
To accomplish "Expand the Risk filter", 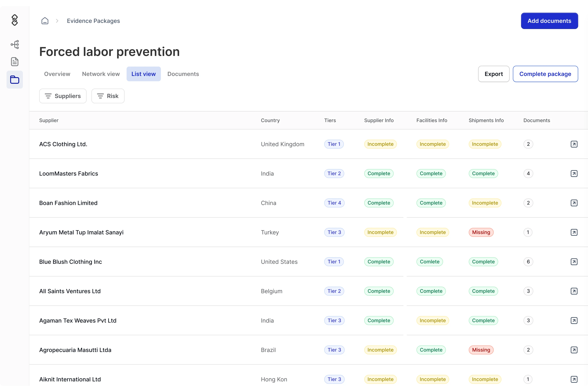I will click(x=108, y=96).
